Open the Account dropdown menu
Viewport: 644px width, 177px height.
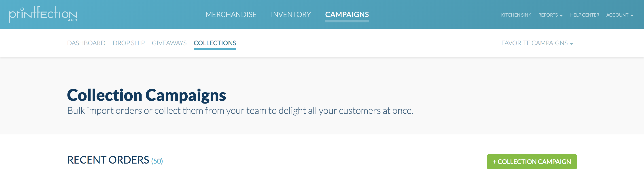[619, 15]
